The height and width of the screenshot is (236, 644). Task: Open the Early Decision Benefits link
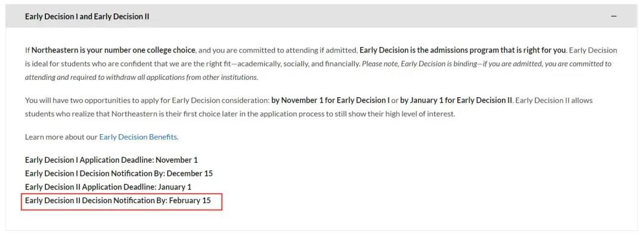click(138, 137)
